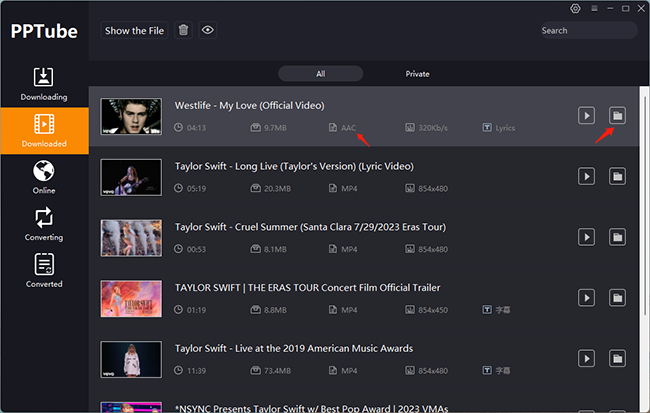Click the Search input field
Image resolution: width=650 pixels, height=413 pixels.
point(588,30)
